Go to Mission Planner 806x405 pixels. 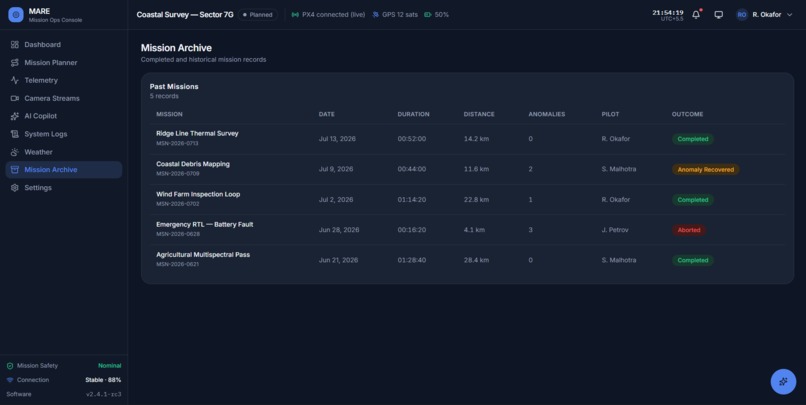pyautogui.click(x=64, y=63)
